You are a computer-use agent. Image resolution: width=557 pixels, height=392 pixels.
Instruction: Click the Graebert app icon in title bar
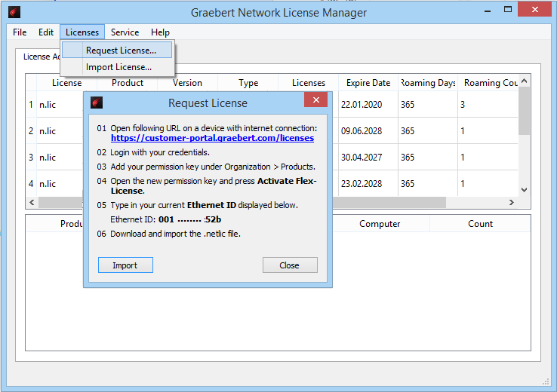click(x=14, y=12)
